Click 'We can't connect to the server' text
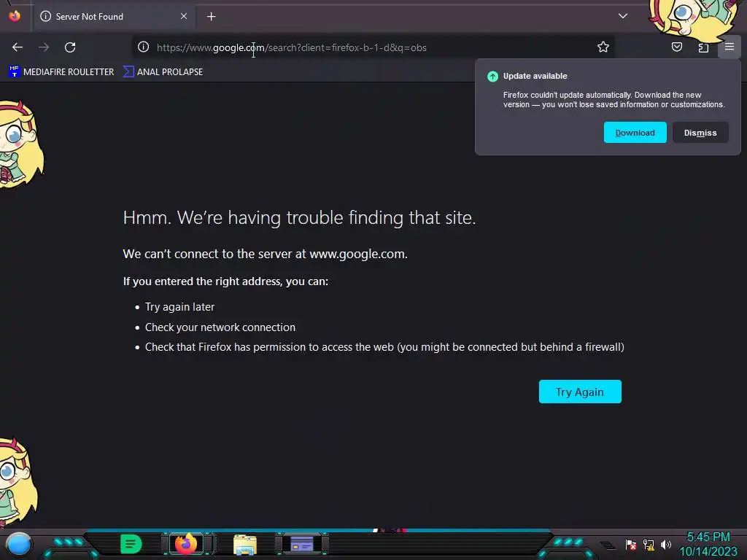This screenshot has width=747, height=560. coord(265,254)
